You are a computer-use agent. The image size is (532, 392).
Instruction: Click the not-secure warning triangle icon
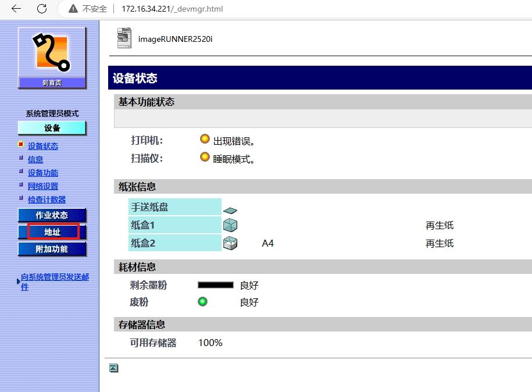73,9
